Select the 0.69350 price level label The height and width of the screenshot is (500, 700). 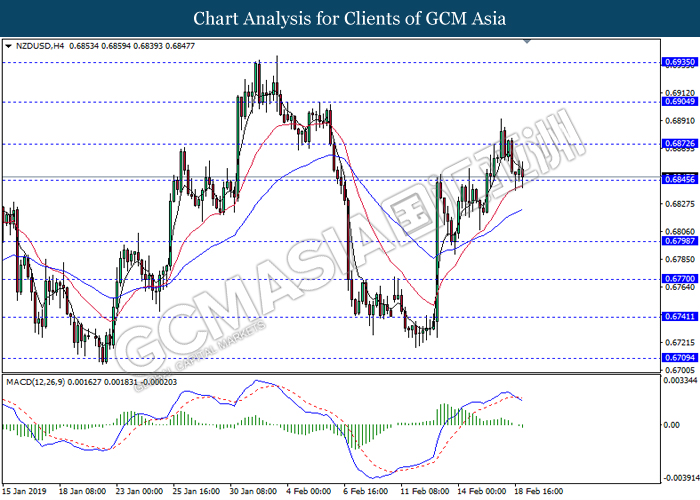(679, 62)
